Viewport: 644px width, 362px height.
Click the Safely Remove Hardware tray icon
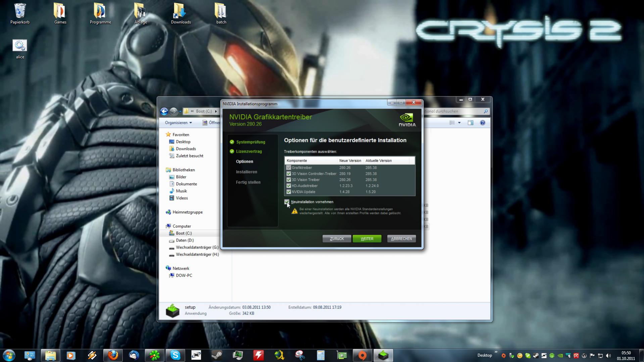click(x=511, y=356)
